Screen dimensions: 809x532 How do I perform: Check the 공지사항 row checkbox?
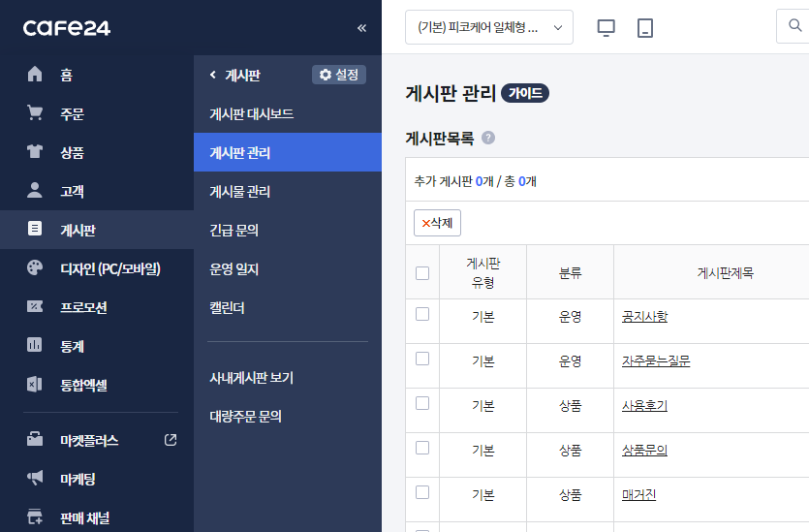point(422,314)
